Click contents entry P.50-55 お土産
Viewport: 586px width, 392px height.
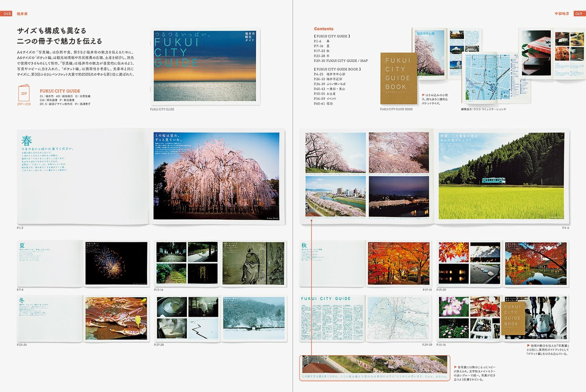click(x=325, y=94)
